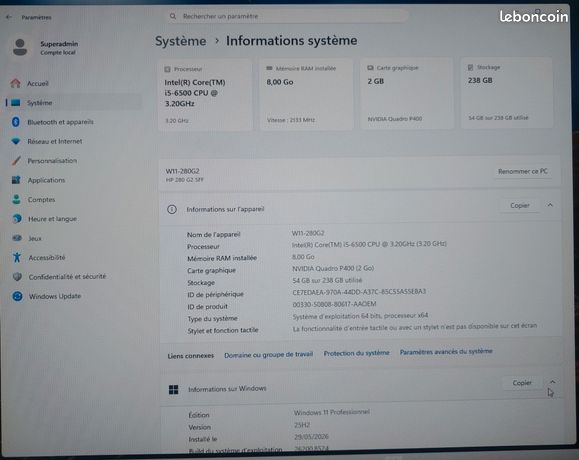The image size is (579, 460).
Task: Click the Version value 25H2
Action: (x=302, y=425)
